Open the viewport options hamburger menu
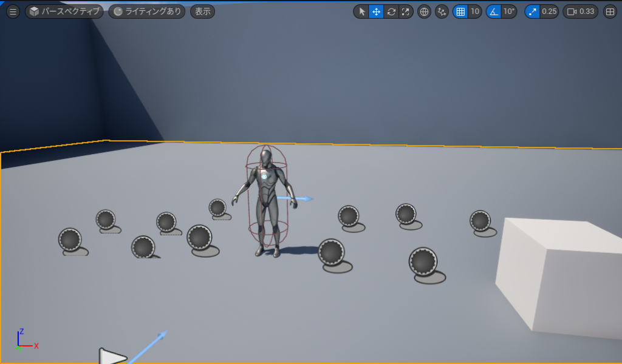 pos(13,12)
